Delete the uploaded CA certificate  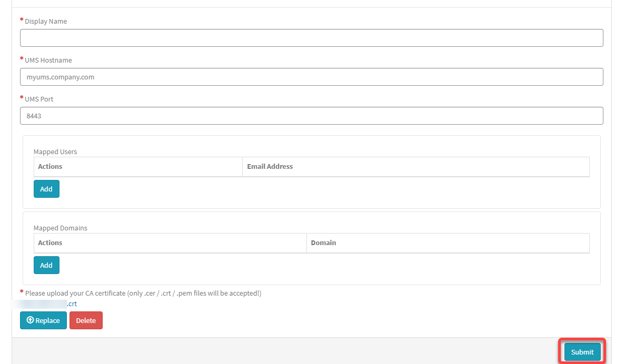86,320
